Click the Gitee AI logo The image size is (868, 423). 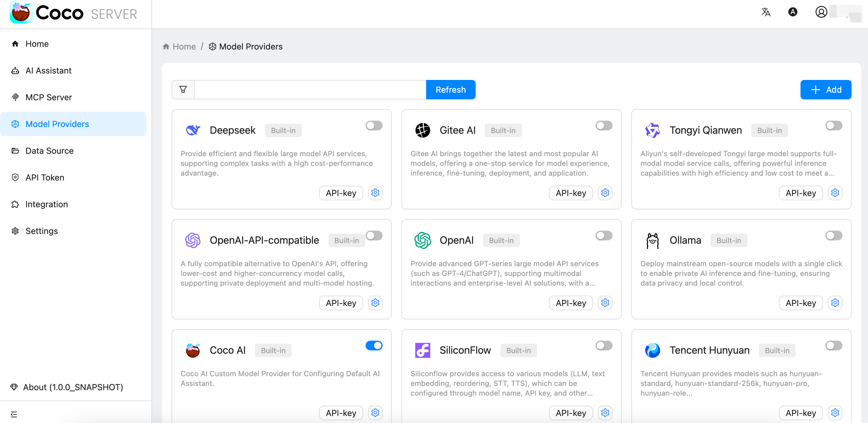pyautogui.click(x=422, y=130)
